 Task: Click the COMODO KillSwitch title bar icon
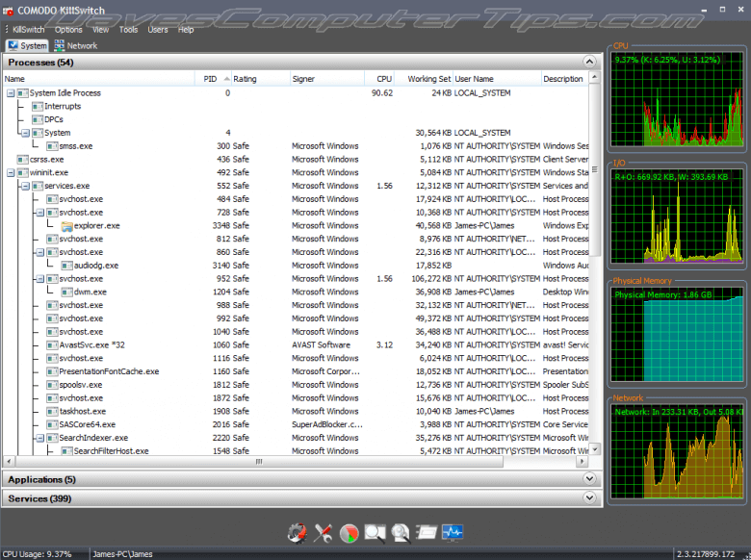click(8, 11)
